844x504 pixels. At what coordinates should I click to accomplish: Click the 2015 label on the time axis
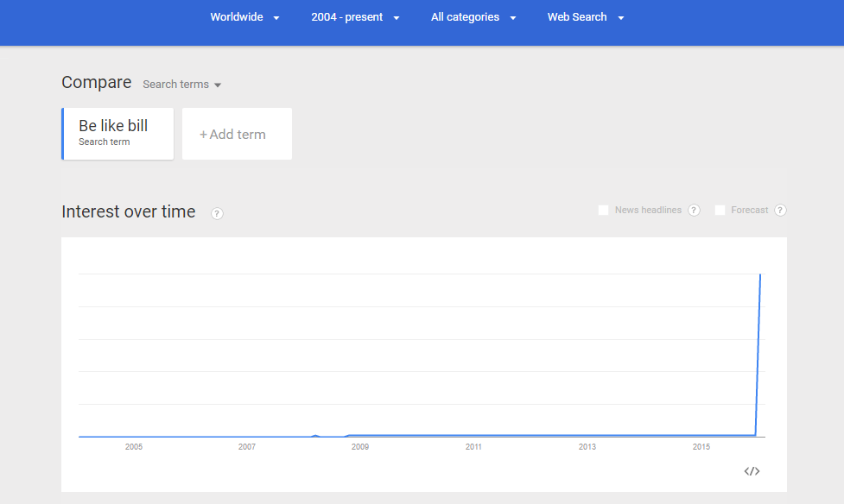pyautogui.click(x=701, y=447)
